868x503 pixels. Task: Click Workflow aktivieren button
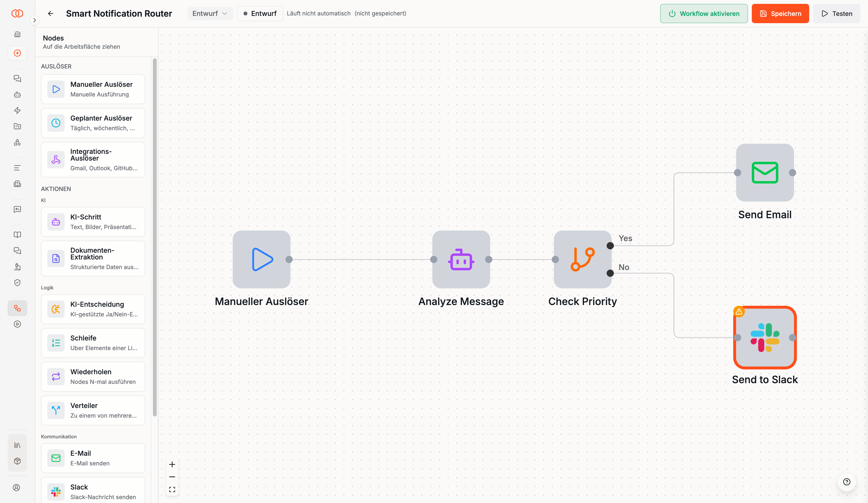click(704, 14)
